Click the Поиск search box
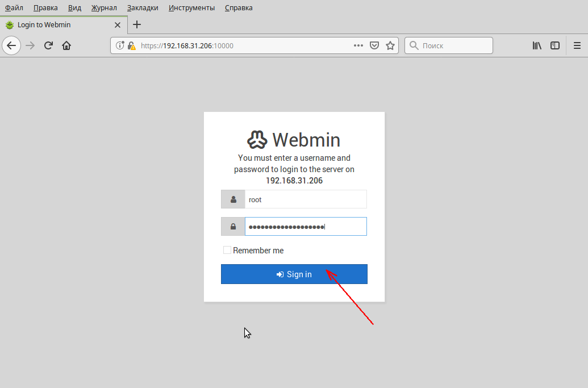The image size is (588, 388). point(448,45)
